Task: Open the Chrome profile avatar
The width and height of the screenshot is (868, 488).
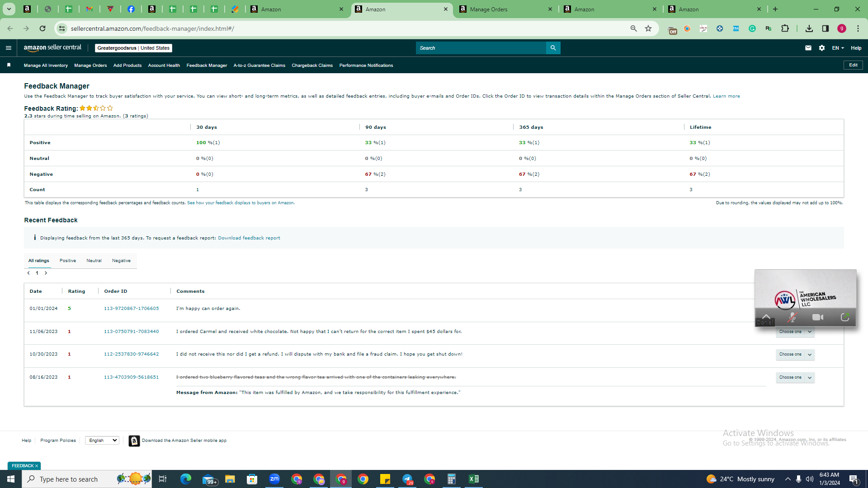Action: point(842,28)
